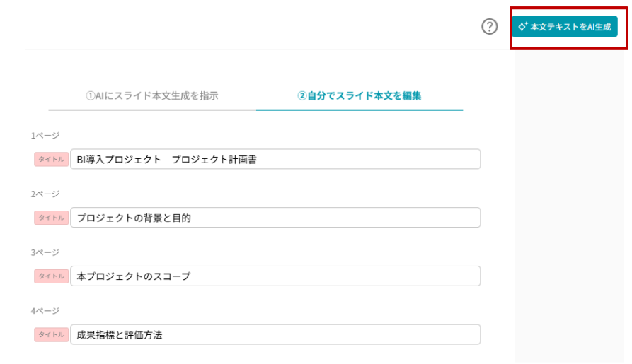Screen dimensions: 632x364
Task: Select the 2ページ page label
Action: [45, 194]
